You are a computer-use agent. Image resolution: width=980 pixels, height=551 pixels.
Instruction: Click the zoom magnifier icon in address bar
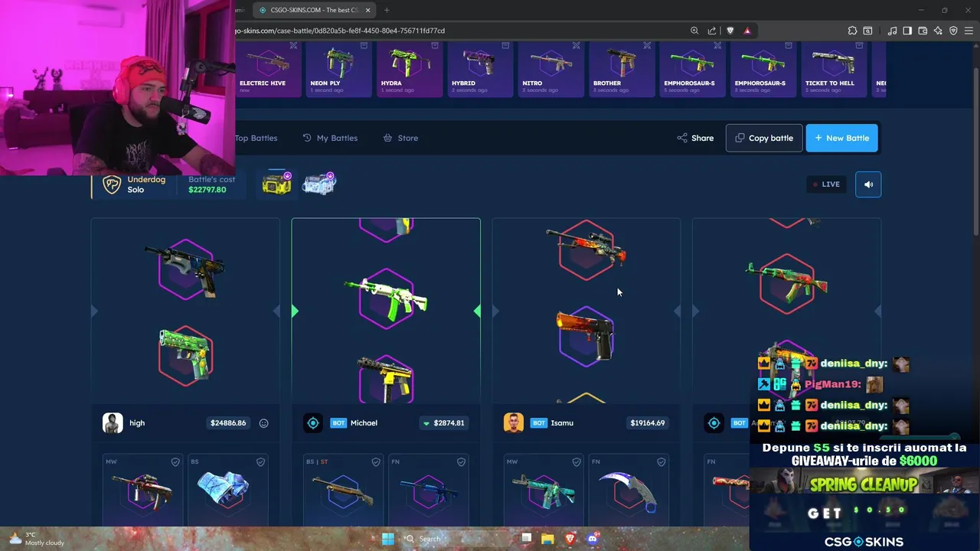pos(694,31)
